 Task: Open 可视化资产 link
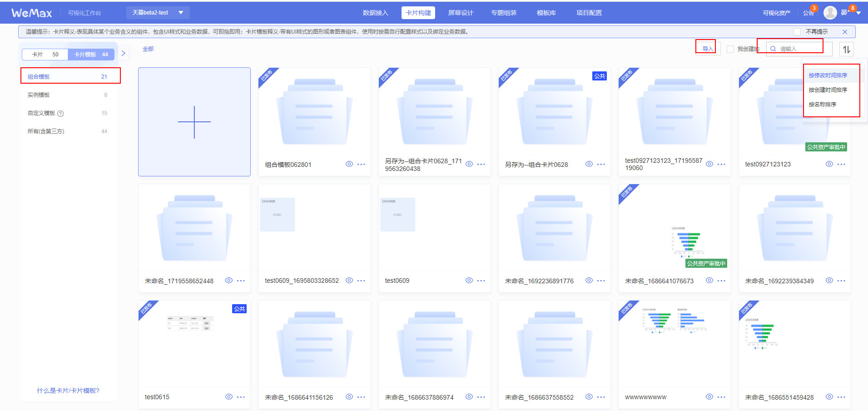coord(776,13)
